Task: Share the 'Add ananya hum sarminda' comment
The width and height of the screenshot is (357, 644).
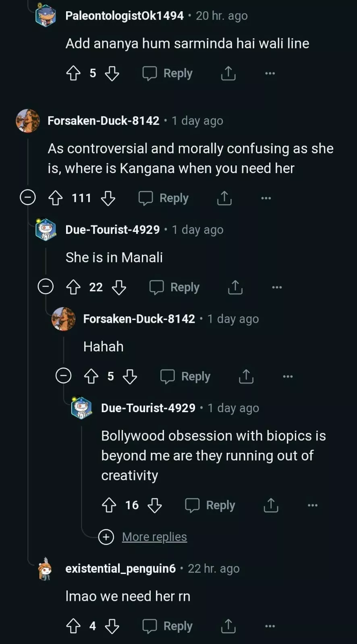Action: pyautogui.click(x=228, y=73)
